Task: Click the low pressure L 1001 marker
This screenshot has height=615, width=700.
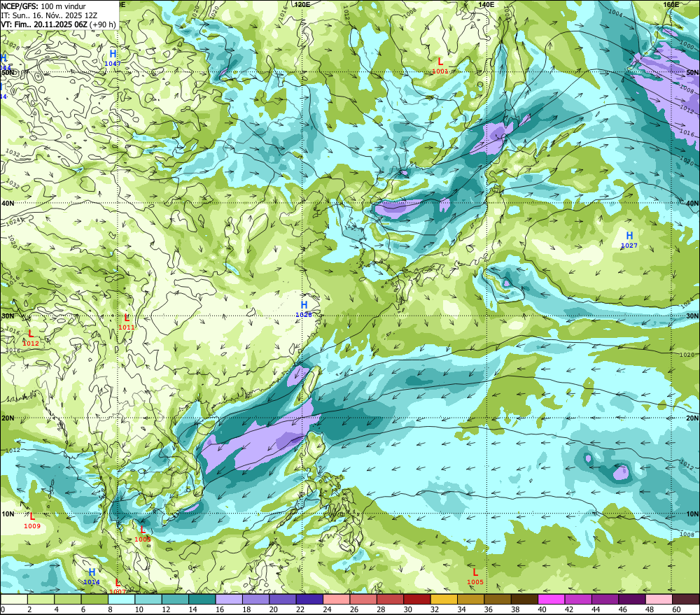Action: [440, 65]
